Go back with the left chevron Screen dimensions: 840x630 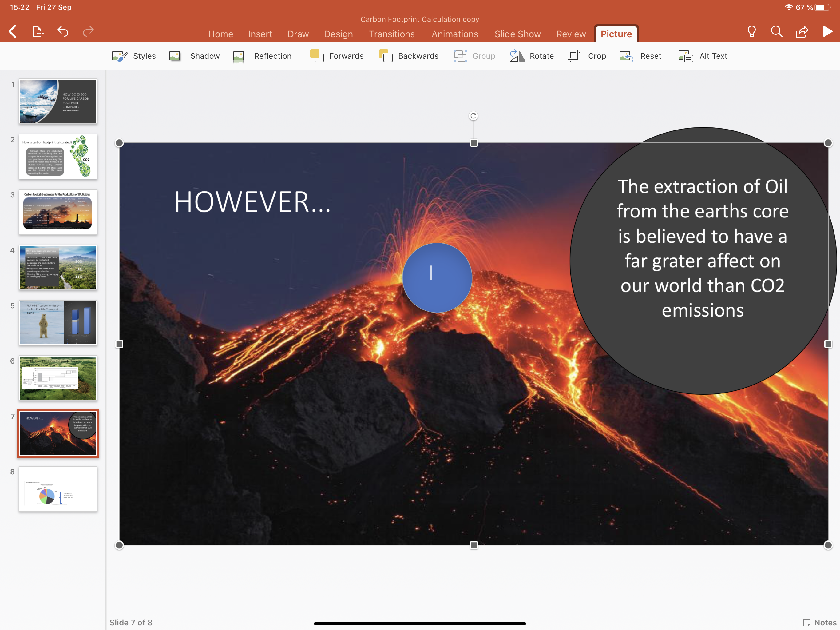[x=13, y=32]
